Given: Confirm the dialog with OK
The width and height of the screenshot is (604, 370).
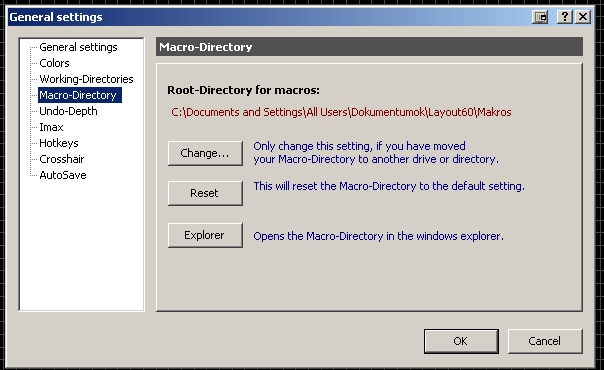Looking at the screenshot, I should tap(461, 341).
